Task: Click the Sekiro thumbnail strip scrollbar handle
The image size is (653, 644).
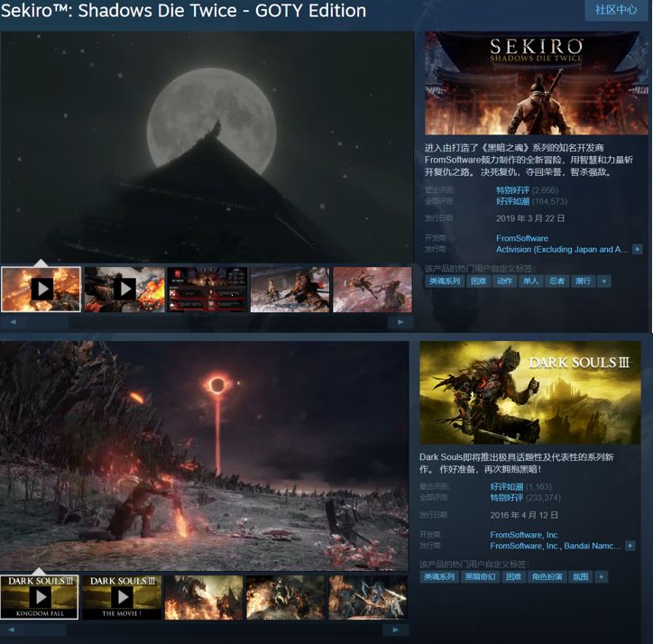Action: click(x=48, y=322)
